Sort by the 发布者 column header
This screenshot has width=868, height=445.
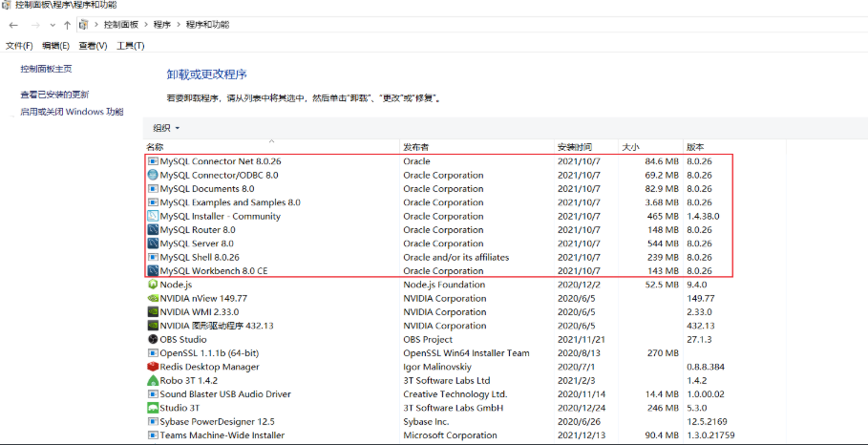477,147
